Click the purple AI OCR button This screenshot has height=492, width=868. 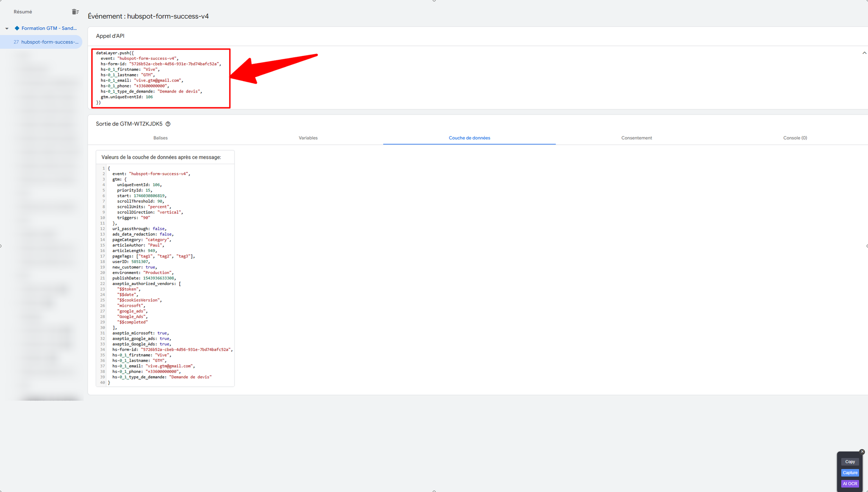click(x=850, y=484)
